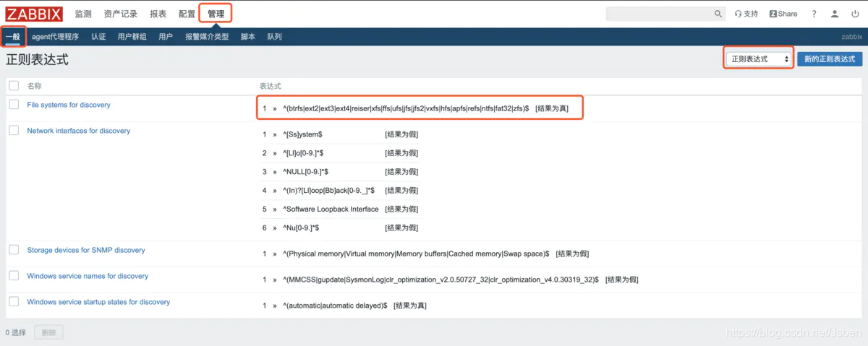Go to 报警媒介类型 submenu
This screenshot has width=868, height=346.
pyautogui.click(x=207, y=37)
